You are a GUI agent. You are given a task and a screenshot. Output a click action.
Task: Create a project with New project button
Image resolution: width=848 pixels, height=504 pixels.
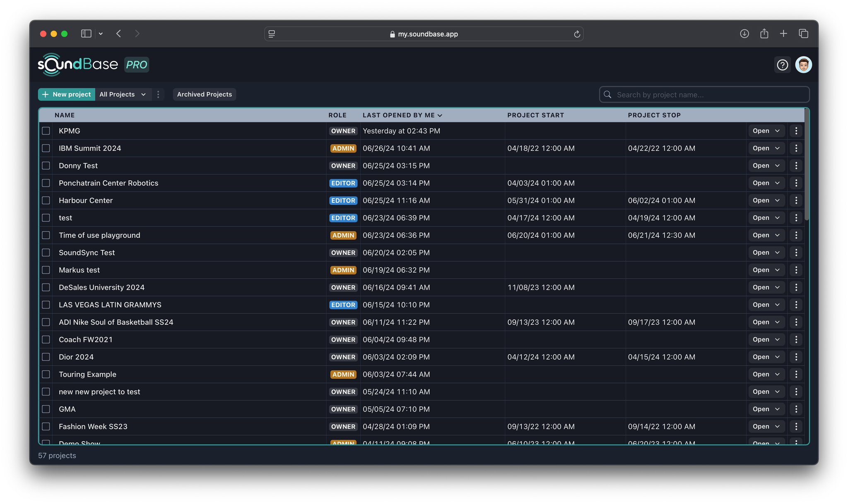click(x=67, y=94)
